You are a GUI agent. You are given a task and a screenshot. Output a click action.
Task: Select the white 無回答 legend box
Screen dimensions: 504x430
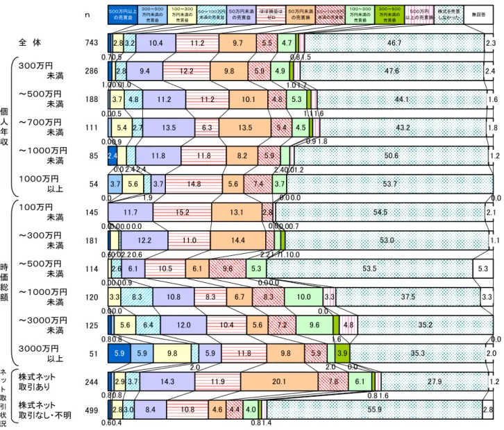pyautogui.click(x=478, y=15)
